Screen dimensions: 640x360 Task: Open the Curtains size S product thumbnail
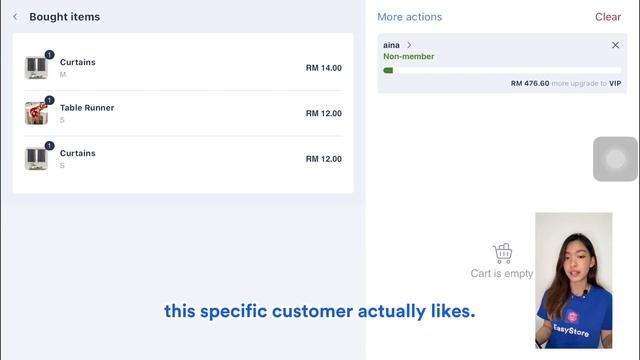[x=36, y=158]
